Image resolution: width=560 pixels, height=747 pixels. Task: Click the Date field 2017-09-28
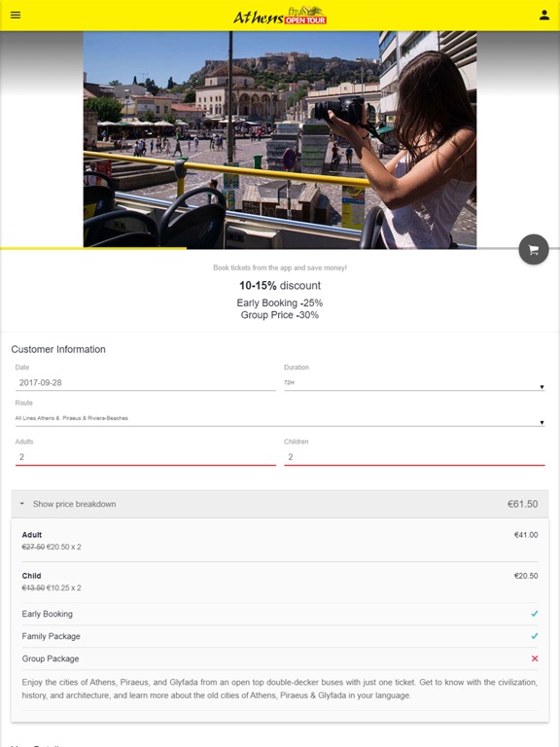click(145, 382)
